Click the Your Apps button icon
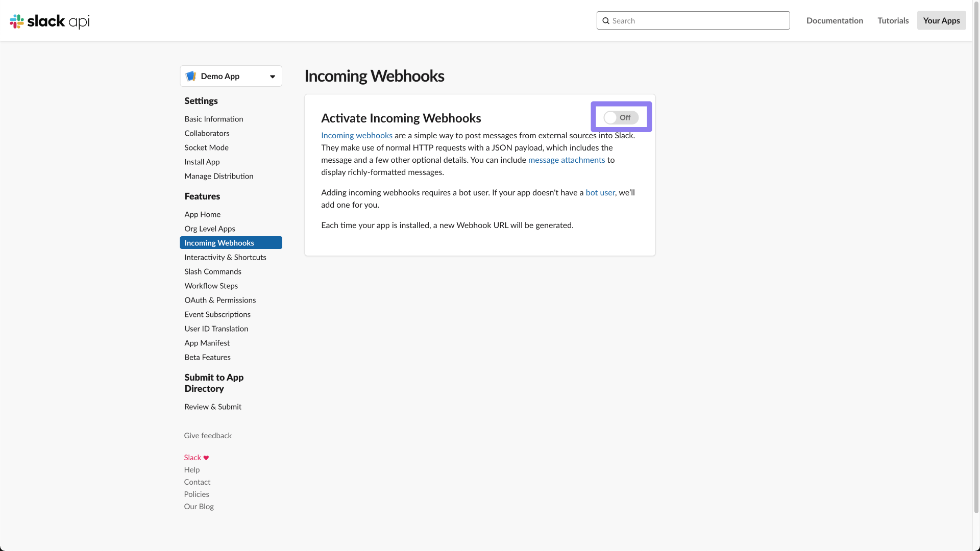This screenshot has height=551, width=980. click(x=941, y=20)
